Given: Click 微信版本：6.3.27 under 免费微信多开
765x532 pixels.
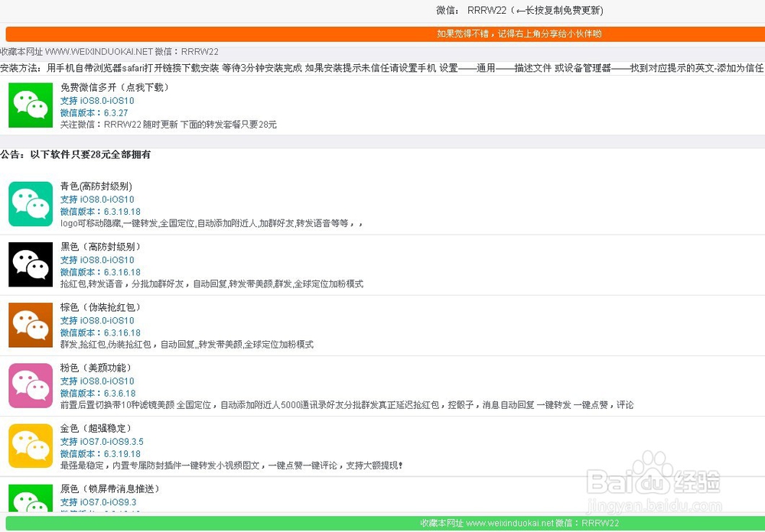Looking at the screenshot, I should [94, 112].
